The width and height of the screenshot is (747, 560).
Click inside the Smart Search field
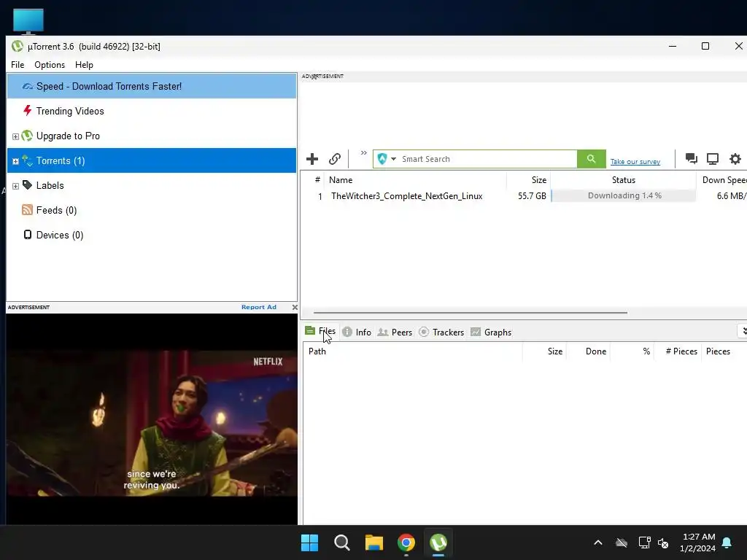coord(488,159)
